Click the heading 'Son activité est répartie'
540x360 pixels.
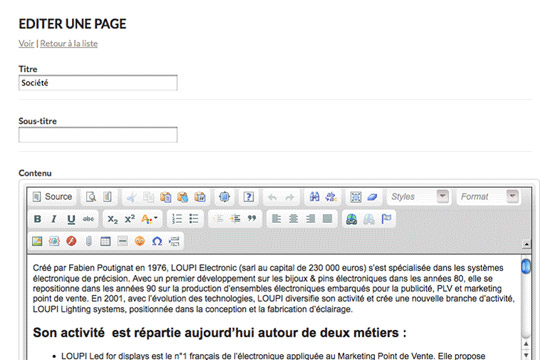[219, 333]
